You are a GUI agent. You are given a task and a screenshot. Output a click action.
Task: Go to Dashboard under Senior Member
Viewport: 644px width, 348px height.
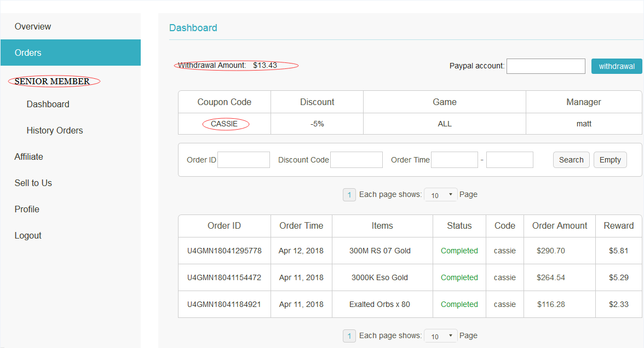[48, 104]
